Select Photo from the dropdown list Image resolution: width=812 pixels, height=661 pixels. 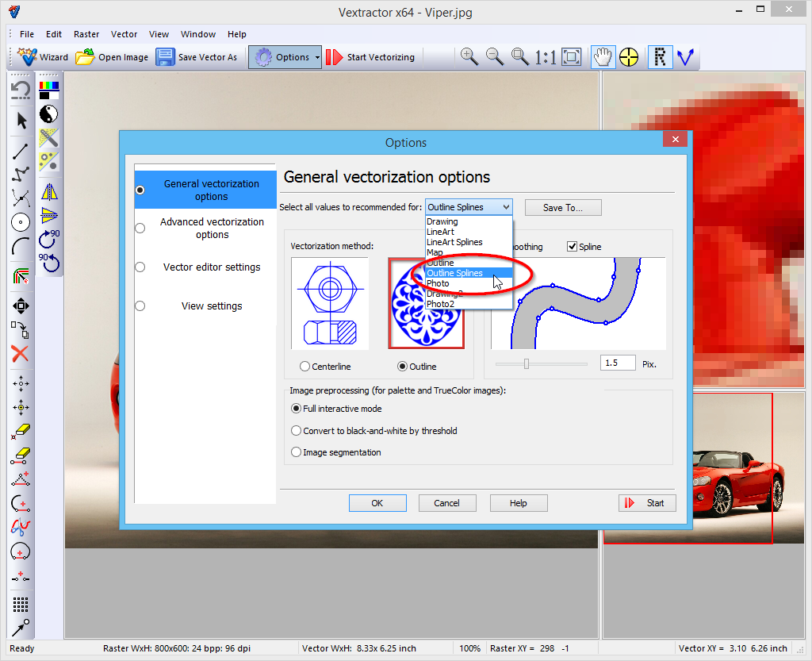(x=438, y=283)
